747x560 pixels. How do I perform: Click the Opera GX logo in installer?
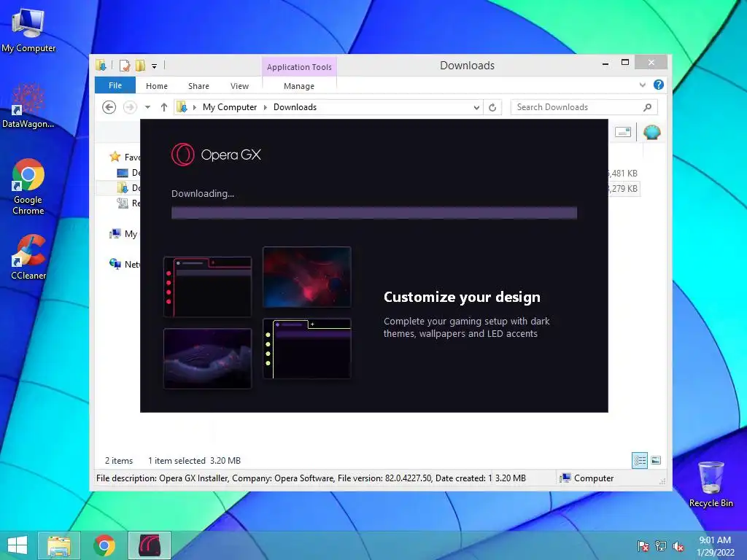click(x=216, y=155)
